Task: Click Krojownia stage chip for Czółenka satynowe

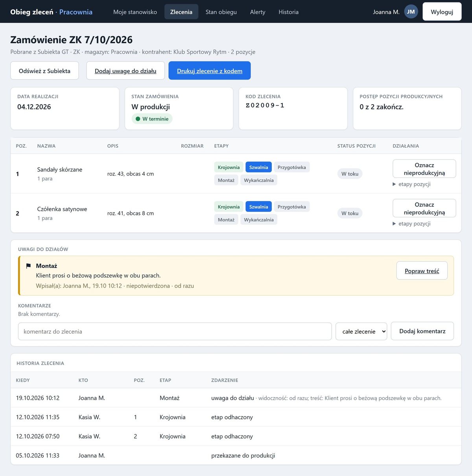Action: (229, 207)
